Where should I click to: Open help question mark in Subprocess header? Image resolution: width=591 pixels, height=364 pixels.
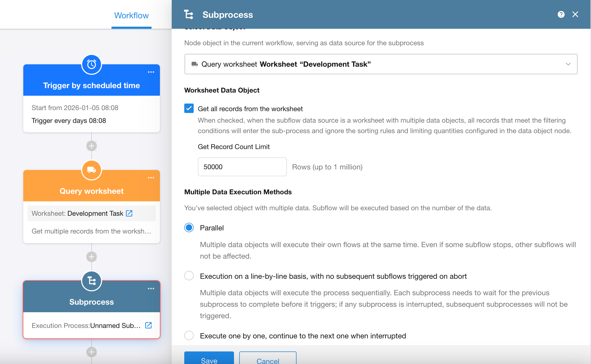561,14
